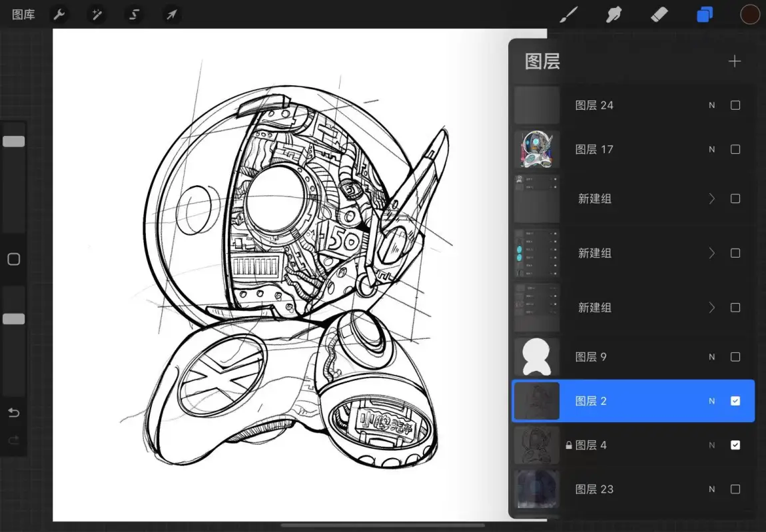Enable visibility checkbox for 图层 17

tap(735, 149)
